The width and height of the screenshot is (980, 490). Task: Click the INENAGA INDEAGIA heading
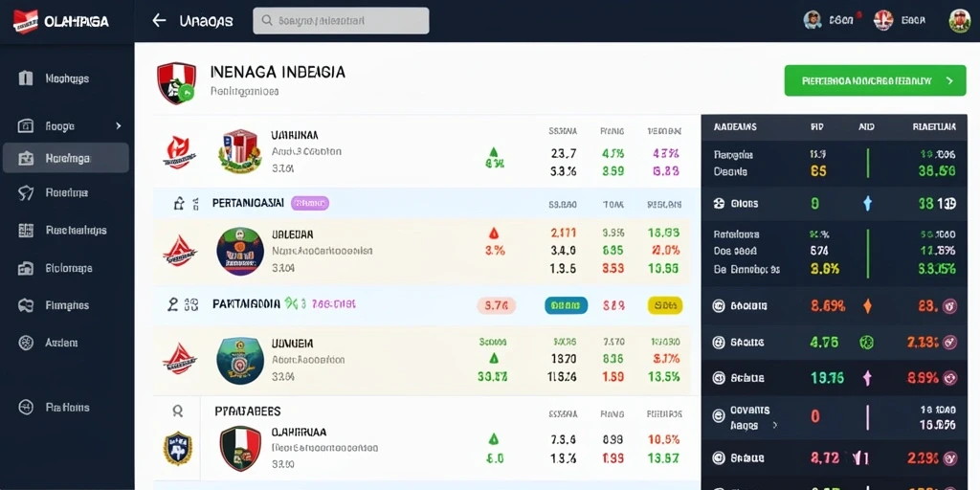278,72
